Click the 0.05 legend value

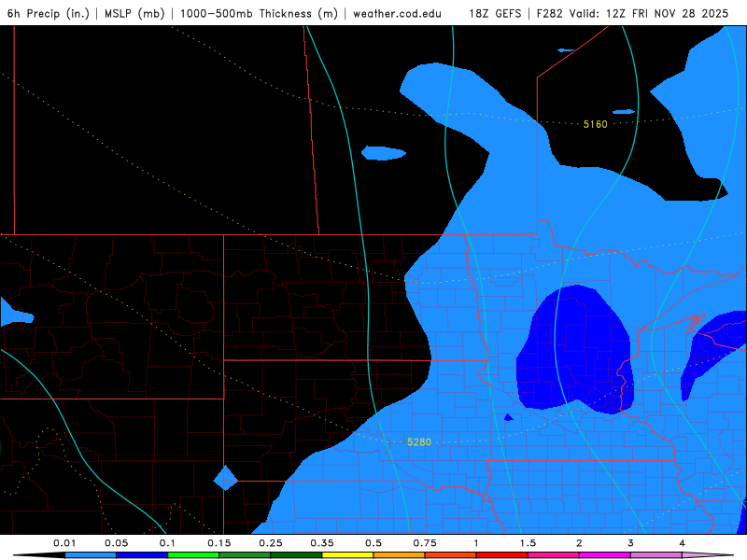[116, 543]
